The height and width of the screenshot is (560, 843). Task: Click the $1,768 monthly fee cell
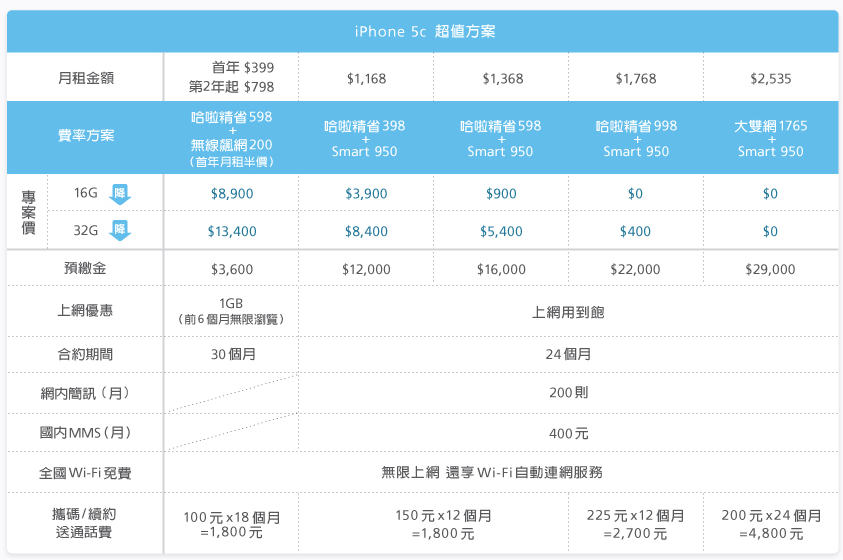click(x=636, y=78)
